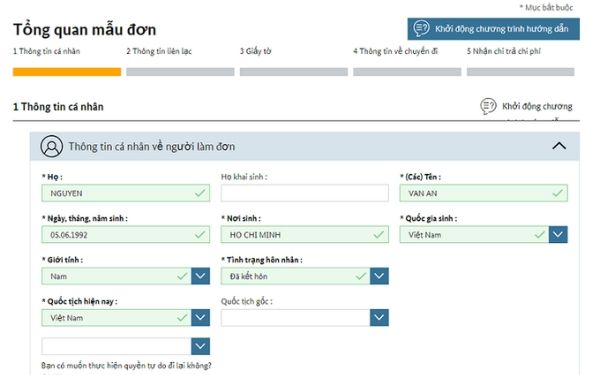Click the 'Họ khai sinh' label
Screen dimensions: 600x375
tap(244, 177)
